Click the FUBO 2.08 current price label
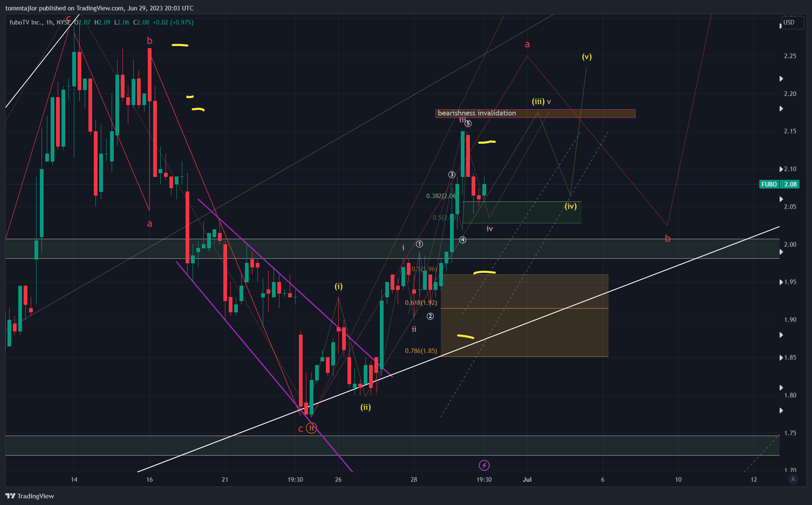Screen dimensions: 812x505 (779, 184)
